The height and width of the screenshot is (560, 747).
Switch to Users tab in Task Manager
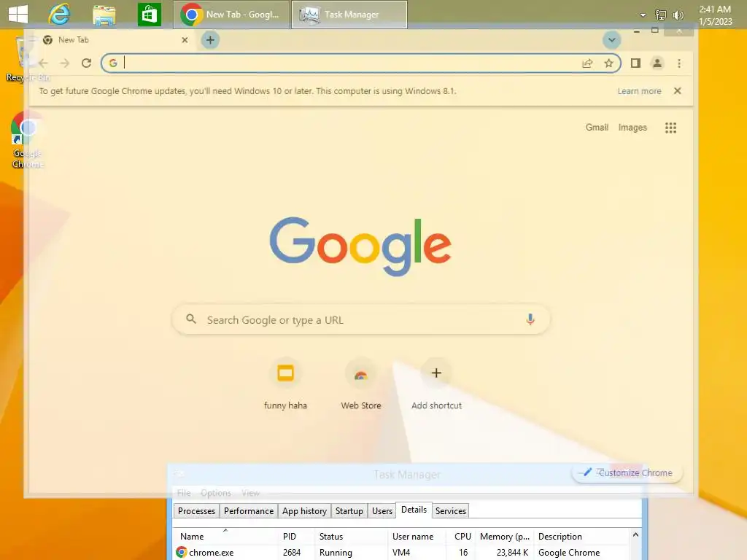(382, 511)
